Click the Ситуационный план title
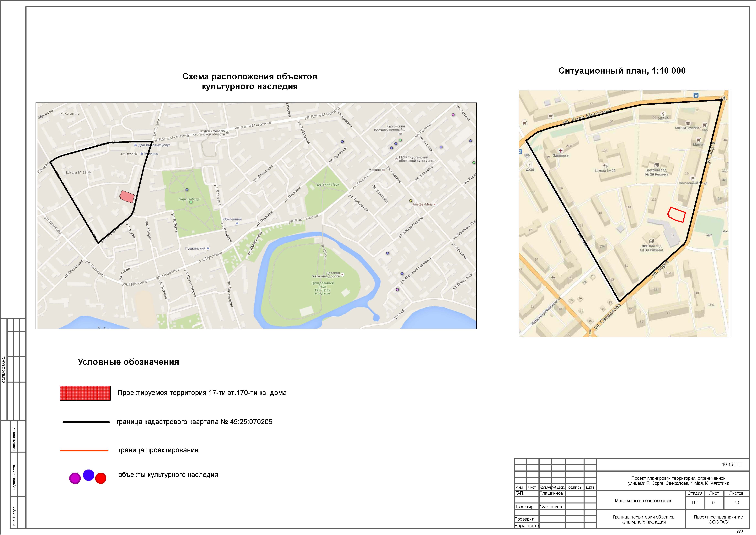Viewport: 756px width, 535px height. [622, 71]
